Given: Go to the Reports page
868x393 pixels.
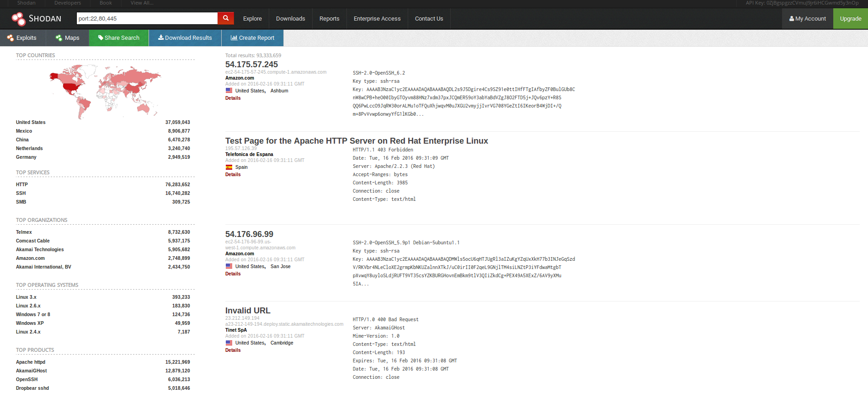Looking at the screenshot, I should (x=329, y=19).
